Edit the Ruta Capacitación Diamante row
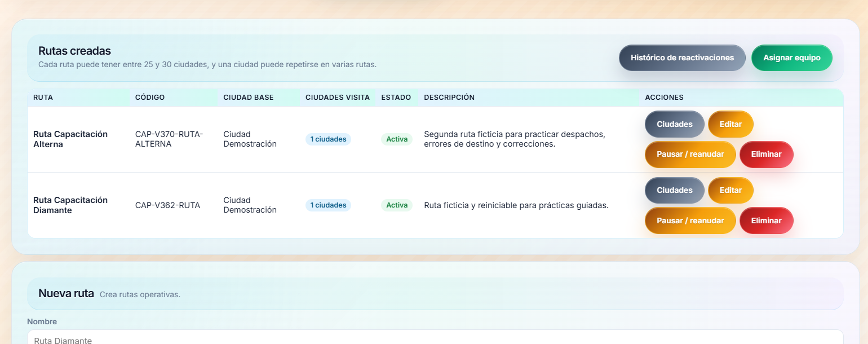 coord(730,190)
